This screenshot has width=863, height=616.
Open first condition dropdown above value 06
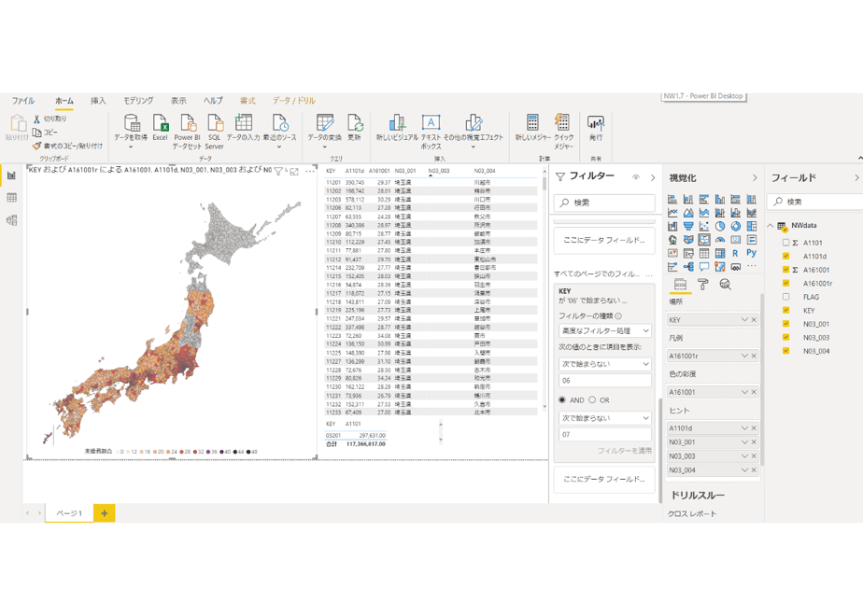click(605, 364)
